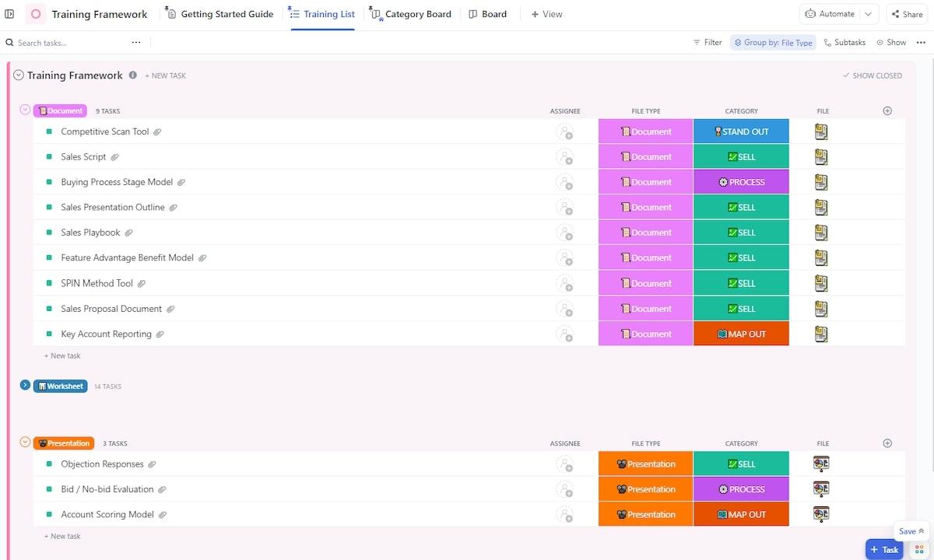The height and width of the screenshot is (560, 934).
Task: Click the STAND OUT category tag
Action: click(x=741, y=132)
